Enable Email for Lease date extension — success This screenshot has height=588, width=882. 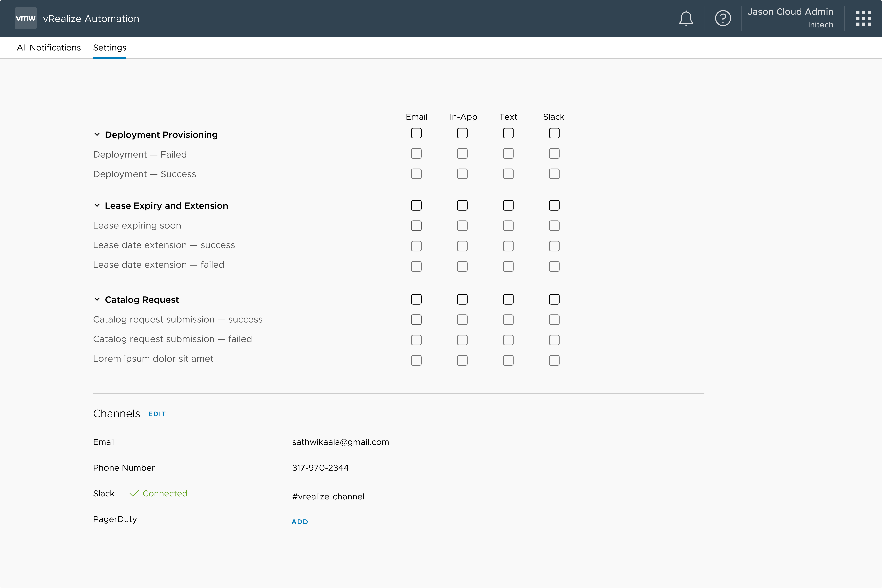click(x=416, y=246)
